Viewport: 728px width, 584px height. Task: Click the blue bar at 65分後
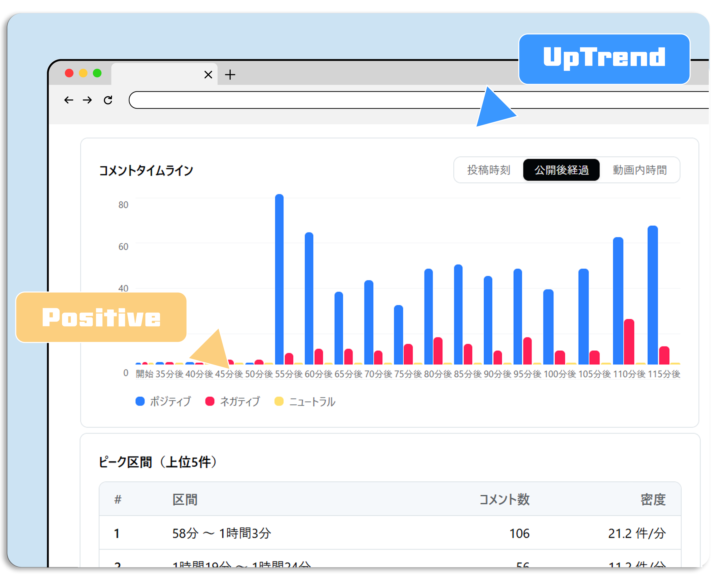339,328
